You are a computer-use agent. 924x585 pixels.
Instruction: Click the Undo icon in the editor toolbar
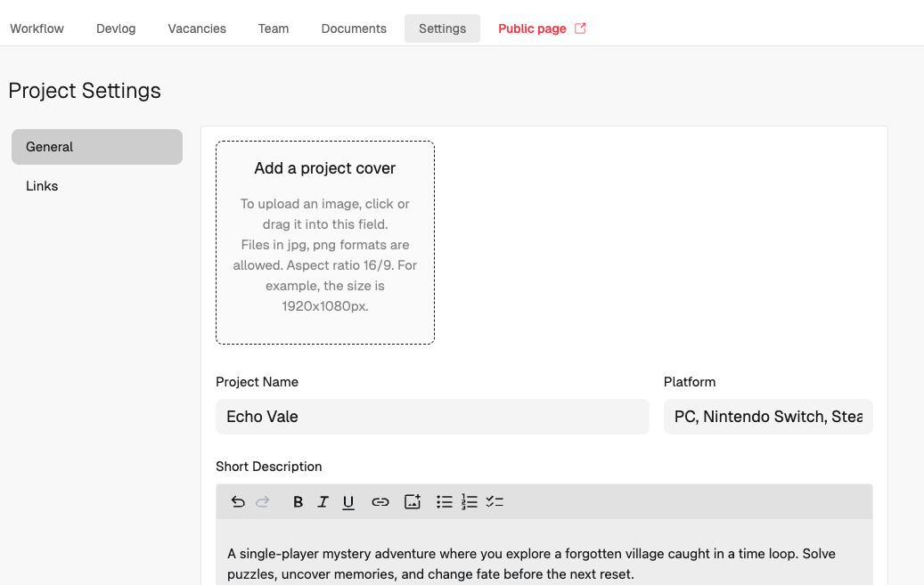point(238,501)
